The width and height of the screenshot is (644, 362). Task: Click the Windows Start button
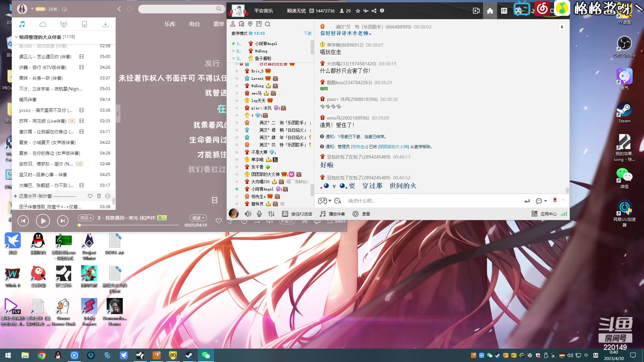[x=8, y=355]
